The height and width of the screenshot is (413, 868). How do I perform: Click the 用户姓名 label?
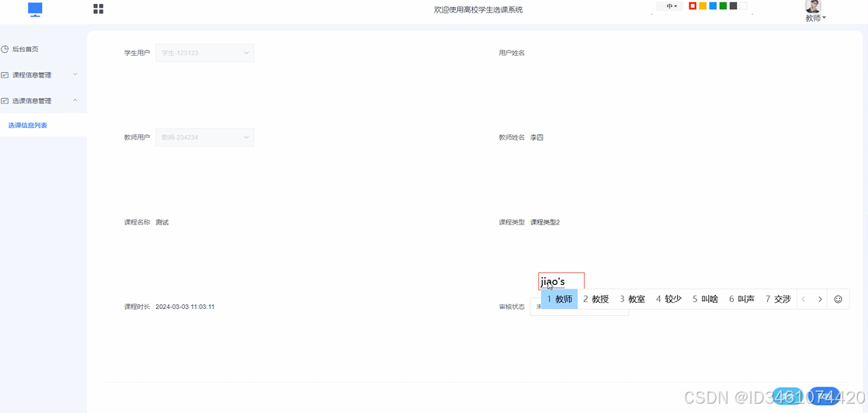[512, 53]
